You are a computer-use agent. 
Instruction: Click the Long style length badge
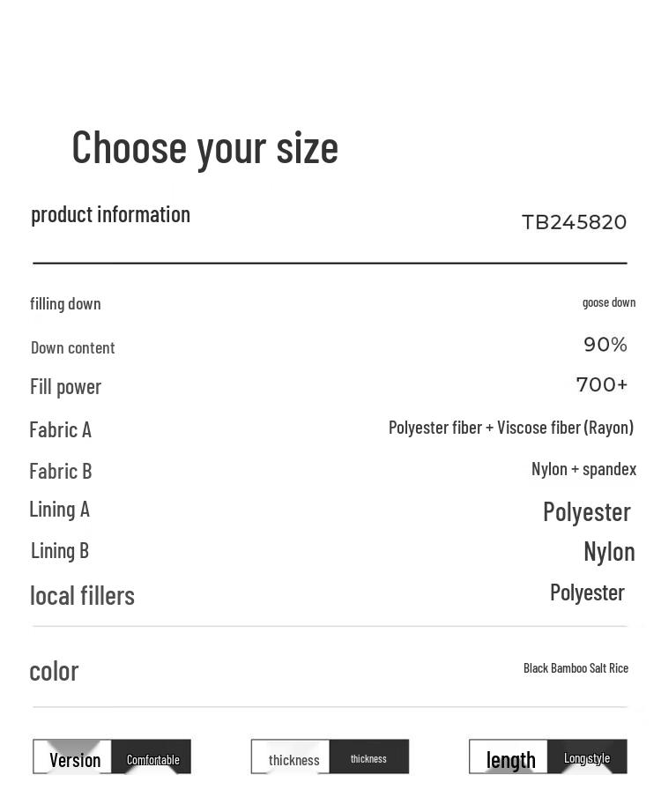[587, 757]
